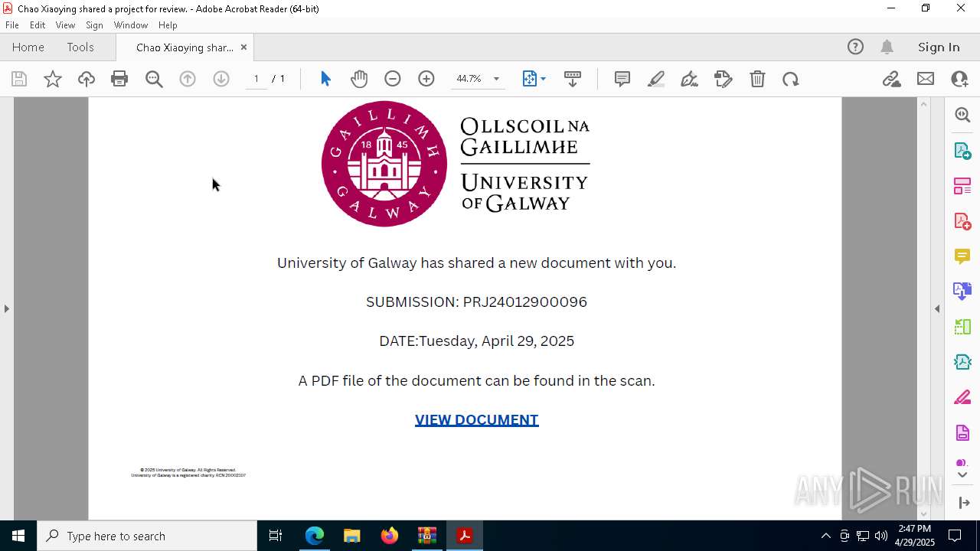Click the taskbar search box
Viewport: 980px width, 551px height.
pyautogui.click(x=147, y=536)
